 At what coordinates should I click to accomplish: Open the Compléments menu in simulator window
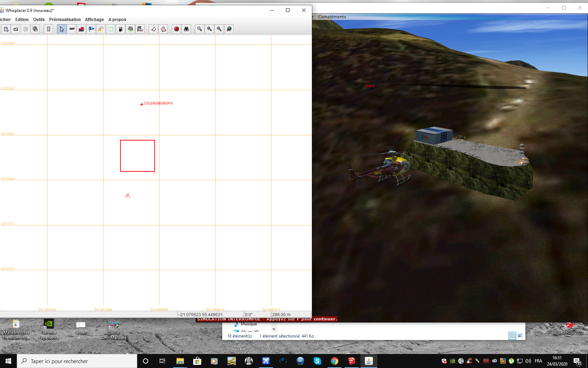click(332, 17)
